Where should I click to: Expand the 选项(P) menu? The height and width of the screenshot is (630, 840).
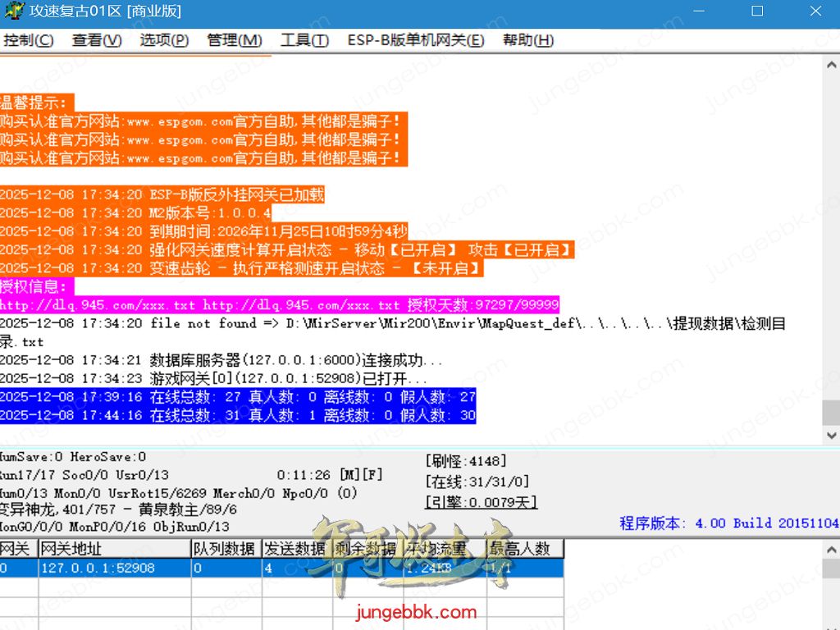point(163,40)
